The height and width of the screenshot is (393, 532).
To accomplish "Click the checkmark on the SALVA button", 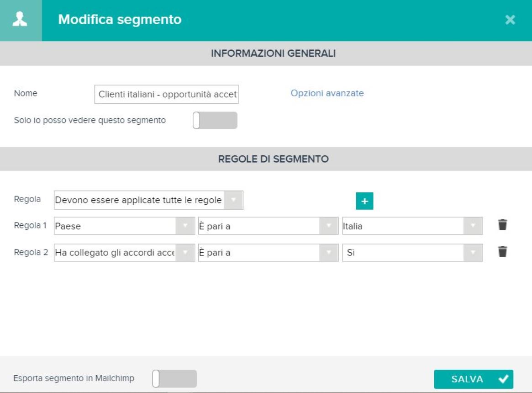I will [504, 379].
